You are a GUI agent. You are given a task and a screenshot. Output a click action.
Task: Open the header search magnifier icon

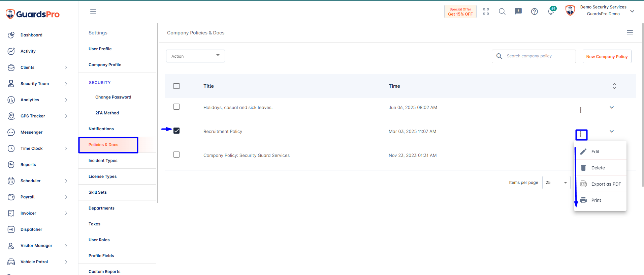(502, 11)
